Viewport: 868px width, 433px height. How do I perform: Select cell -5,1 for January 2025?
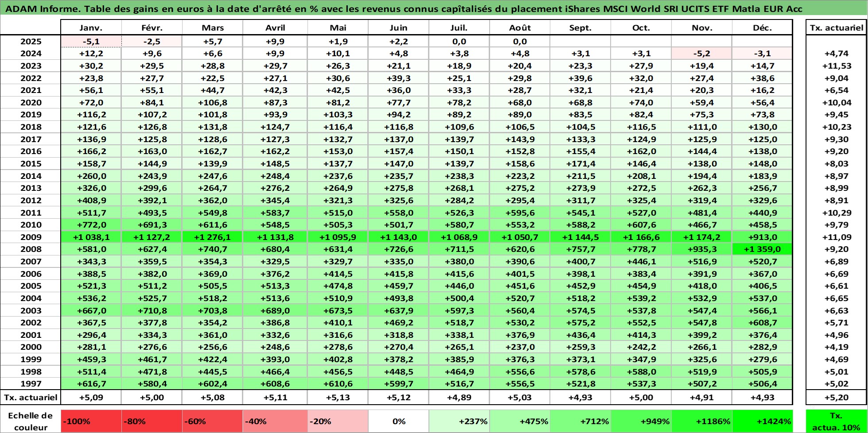click(91, 42)
